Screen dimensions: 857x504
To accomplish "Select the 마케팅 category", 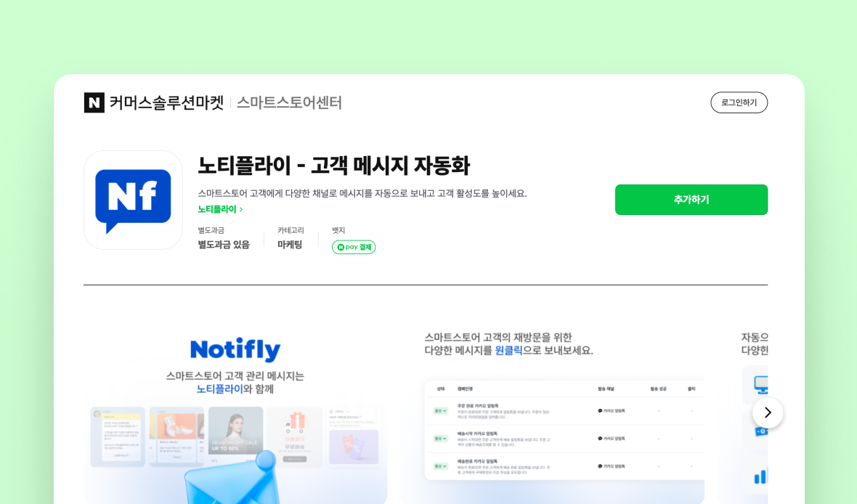I will click(x=290, y=244).
